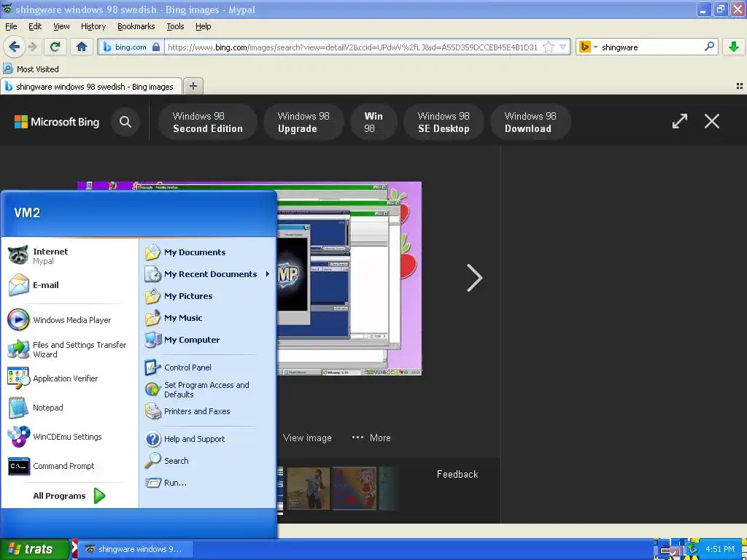Open My Documents folder
Image resolution: width=747 pixels, height=560 pixels.
tap(208, 252)
